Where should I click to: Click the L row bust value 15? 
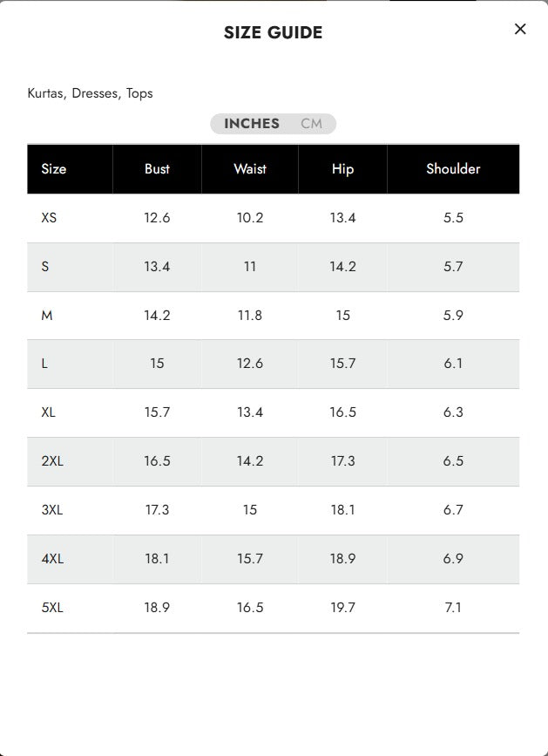(157, 363)
